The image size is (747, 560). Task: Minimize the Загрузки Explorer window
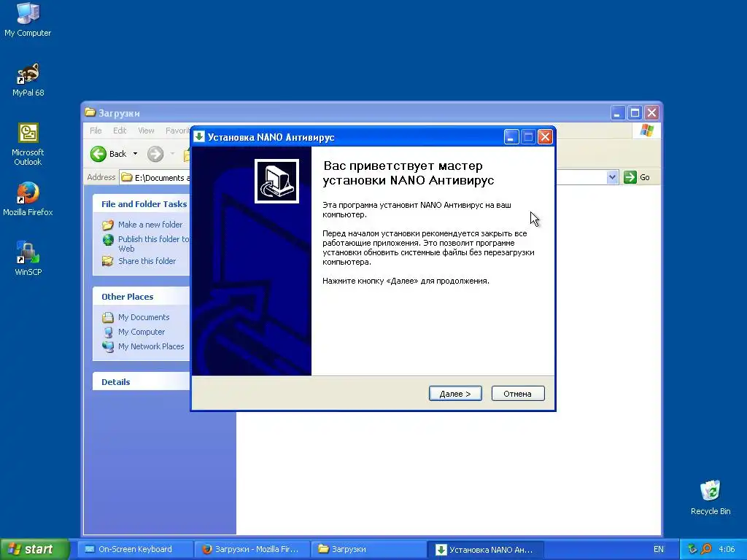click(618, 113)
